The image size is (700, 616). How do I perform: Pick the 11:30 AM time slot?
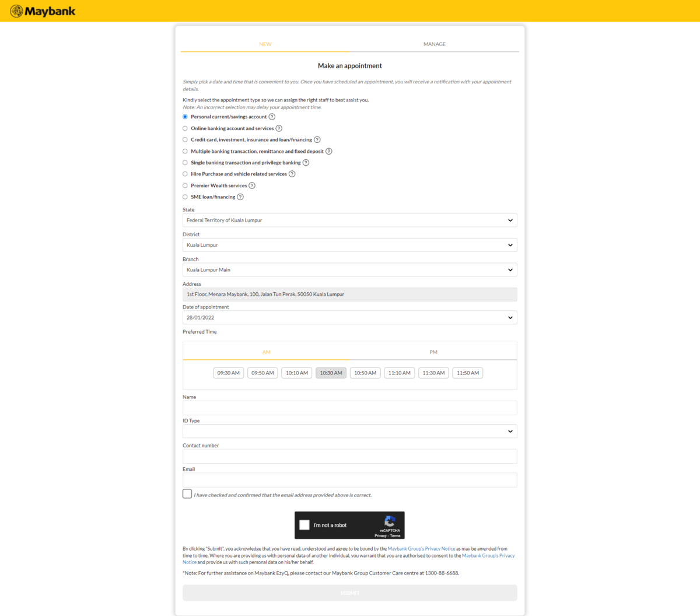(433, 373)
